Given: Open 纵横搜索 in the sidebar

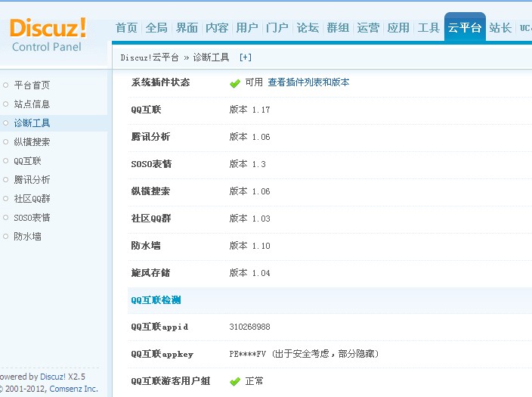Looking at the screenshot, I should (x=32, y=142).
